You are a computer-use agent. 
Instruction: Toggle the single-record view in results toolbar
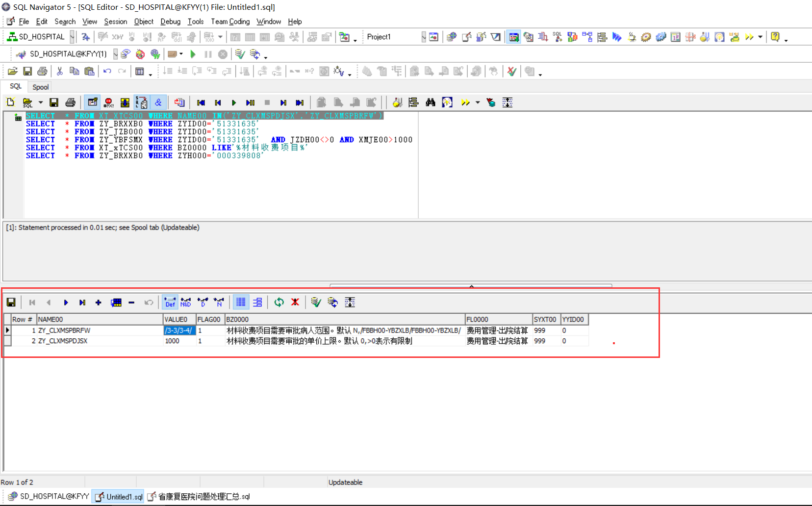click(x=257, y=303)
